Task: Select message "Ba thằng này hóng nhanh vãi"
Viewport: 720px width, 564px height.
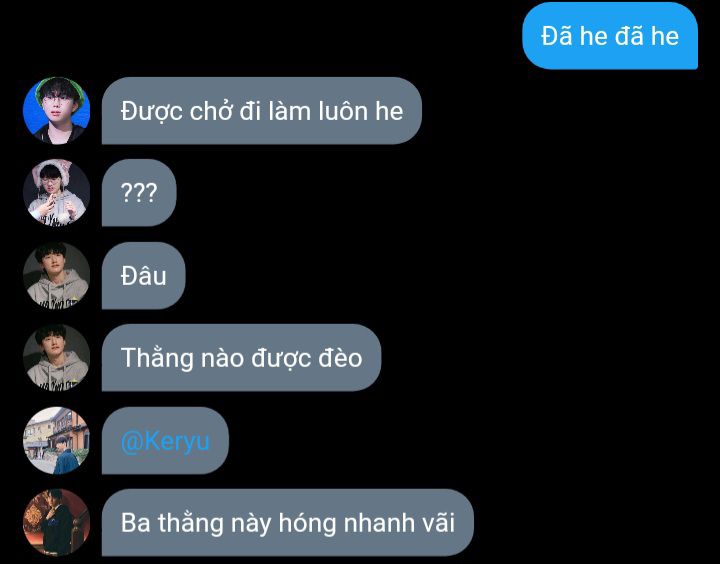Action: pyautogui.click(x=287, y=523)
